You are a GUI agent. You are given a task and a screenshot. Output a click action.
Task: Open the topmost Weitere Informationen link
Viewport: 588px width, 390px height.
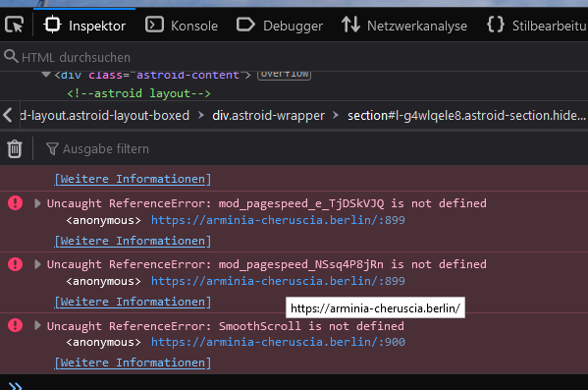point(133,179)
